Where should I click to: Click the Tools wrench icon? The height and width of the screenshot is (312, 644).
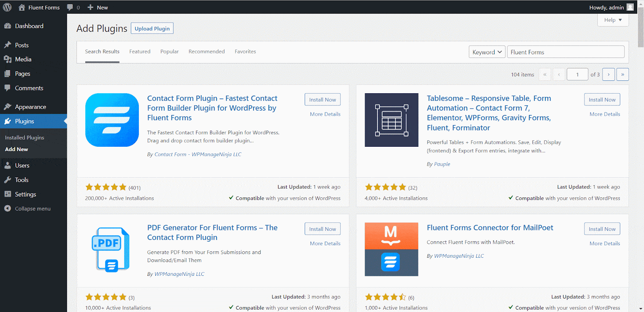(8, 180)
